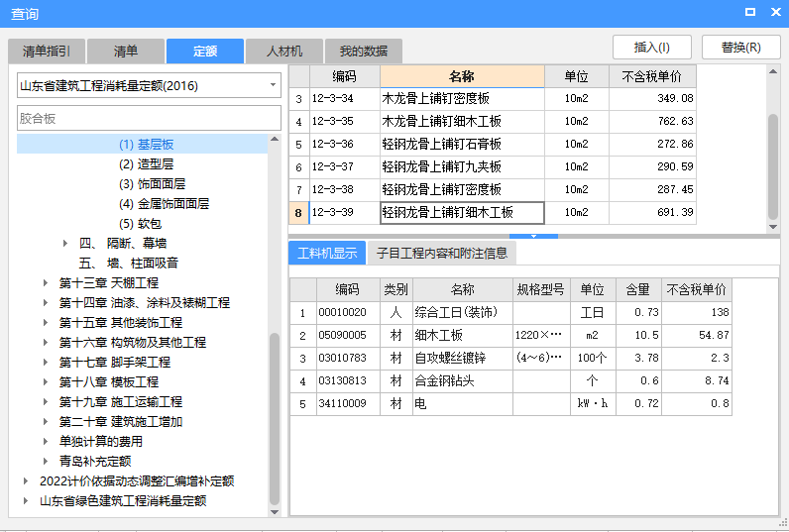Switch to 工料机显示 tab
The height and width of the screenshot is (532, 789).
[x=327, y=253]
